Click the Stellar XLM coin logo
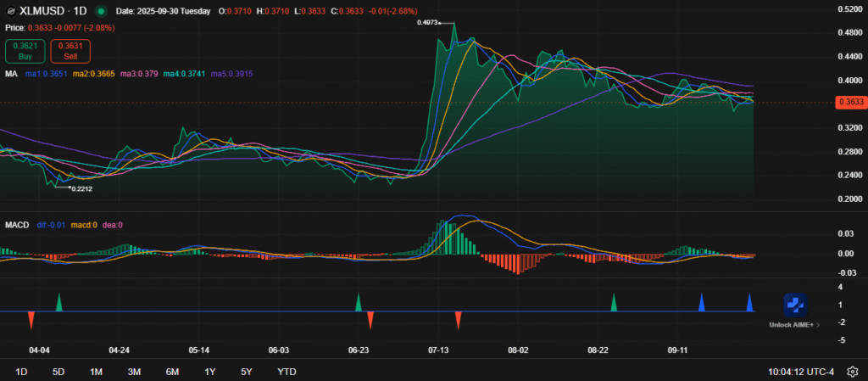Image resolution: width=868 pixels, height=381 pixels. pos(10,12)
